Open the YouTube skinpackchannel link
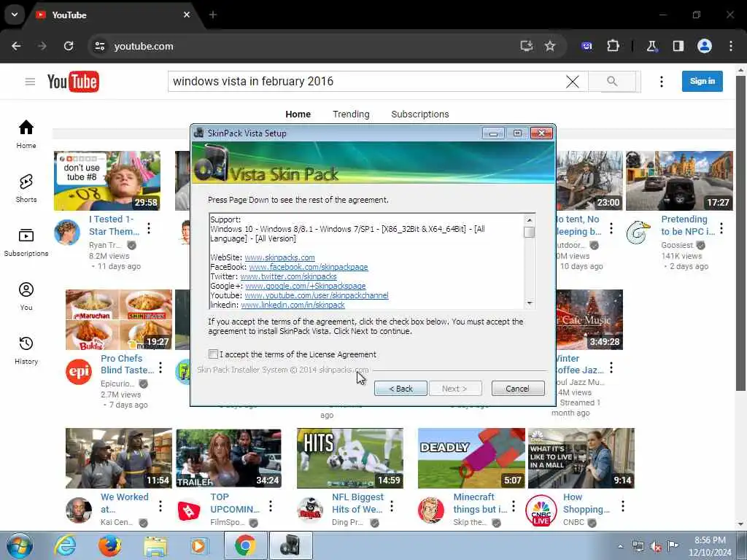 (317, 295)
